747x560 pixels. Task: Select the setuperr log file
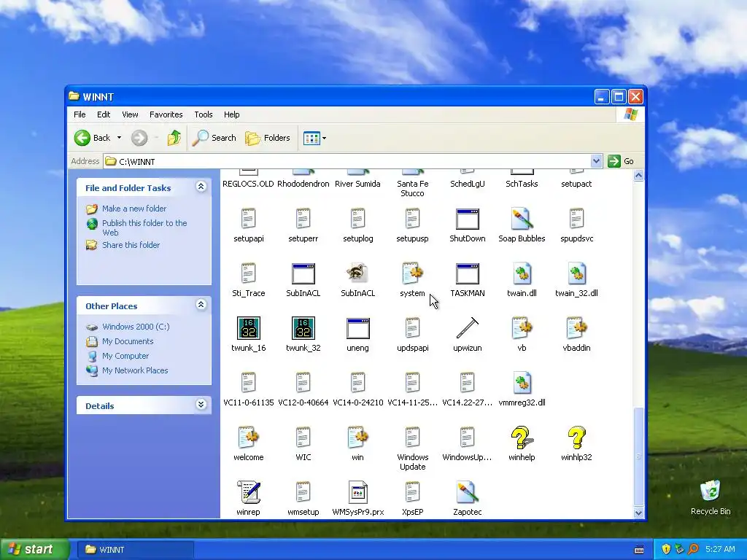pos(303,219)
